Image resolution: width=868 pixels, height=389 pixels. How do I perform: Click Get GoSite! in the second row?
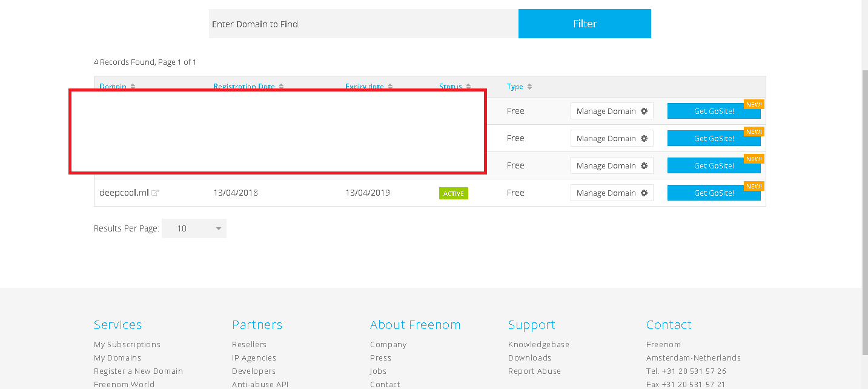714,139
